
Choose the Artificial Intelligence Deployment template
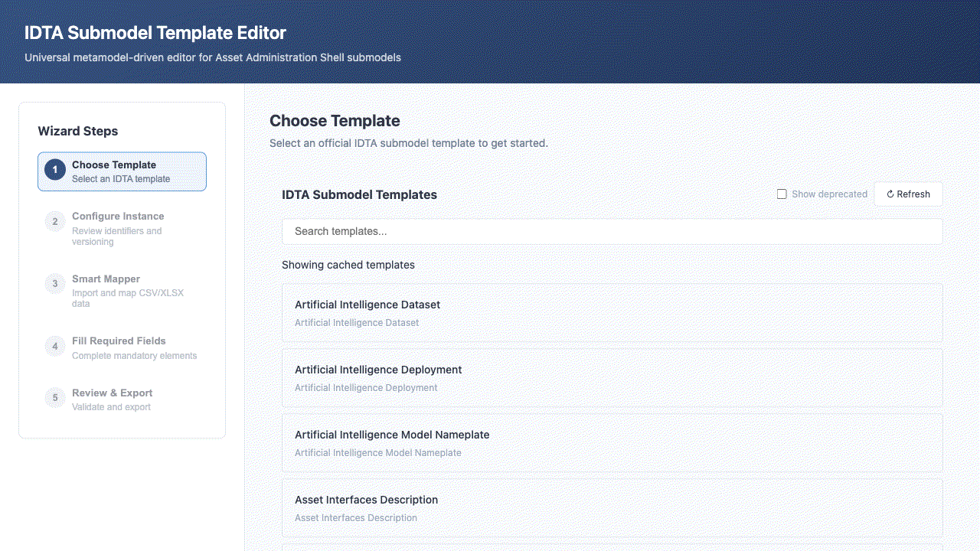612,377
